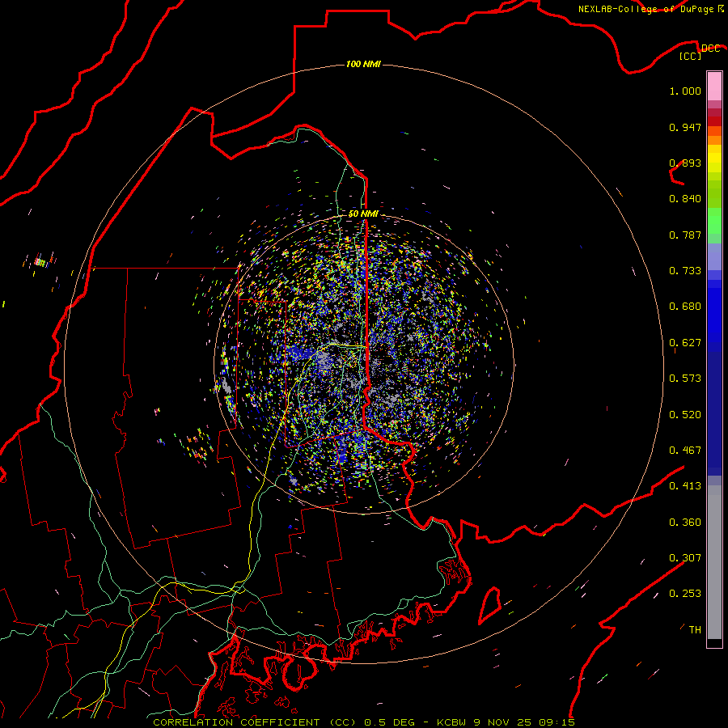Click the 0.947 scale value
This screenshot has width=728, height=728.
coord(685,127)
